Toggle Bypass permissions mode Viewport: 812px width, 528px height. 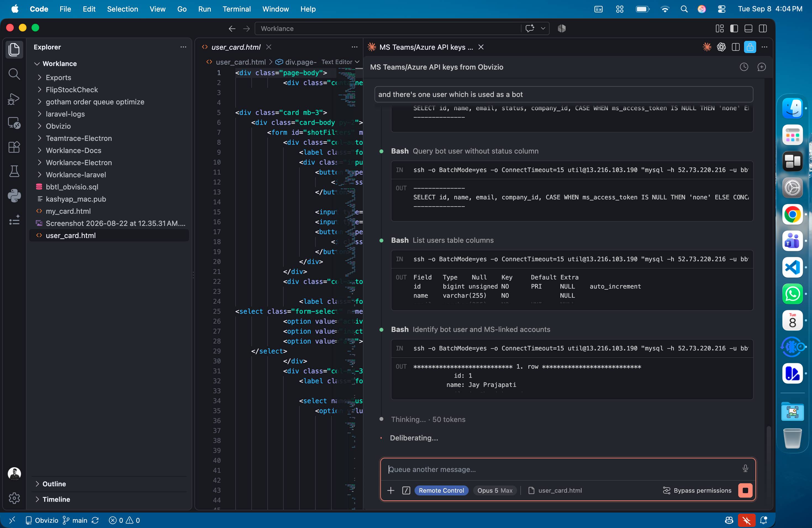[x=697, y=490]
